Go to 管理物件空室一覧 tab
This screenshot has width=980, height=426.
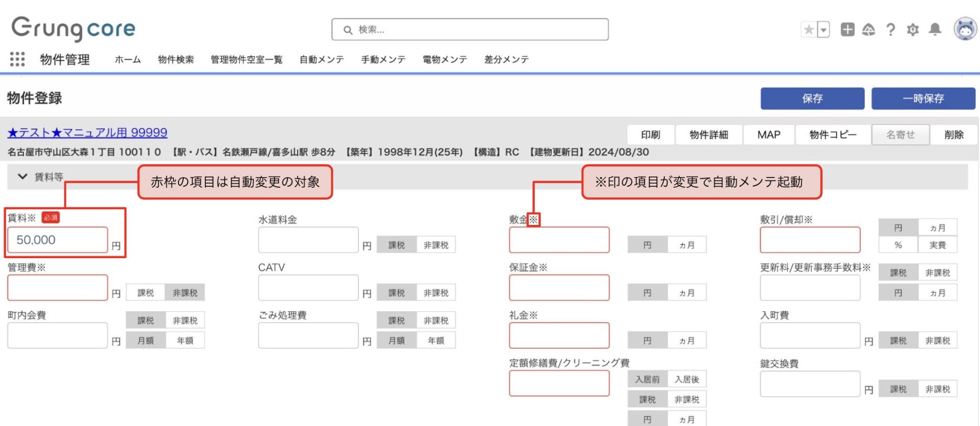[x=246, y=60]
